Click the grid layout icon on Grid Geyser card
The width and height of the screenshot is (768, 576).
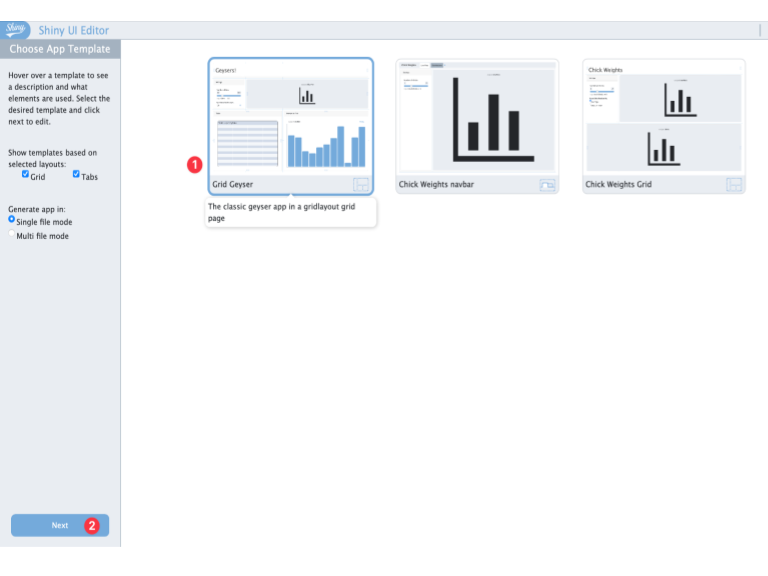click(361, 184)
